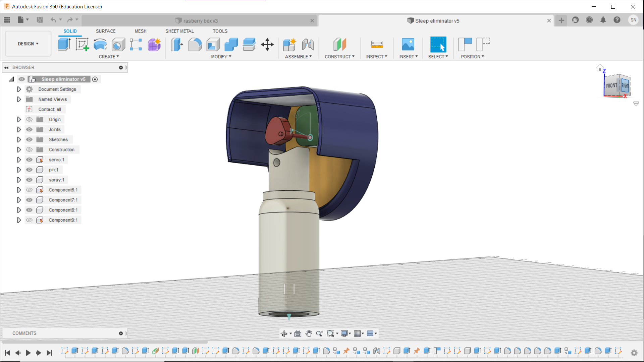Expand the spray:1 component tree

(x=19, y=180)
